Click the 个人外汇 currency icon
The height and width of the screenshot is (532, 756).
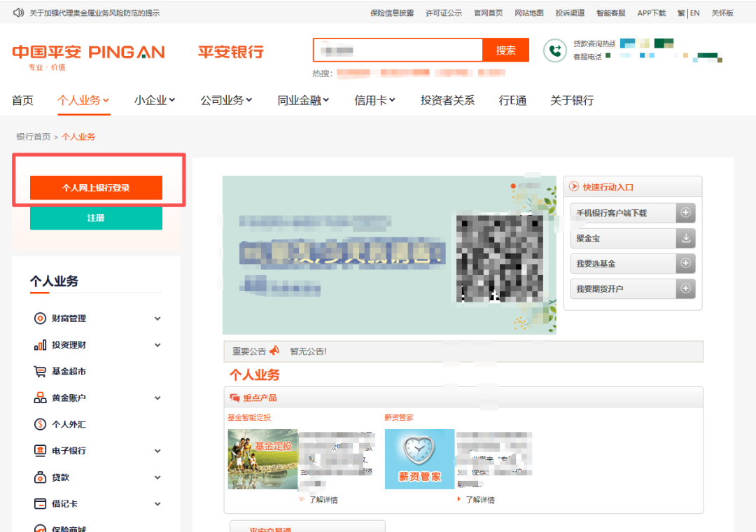point(40,424)
